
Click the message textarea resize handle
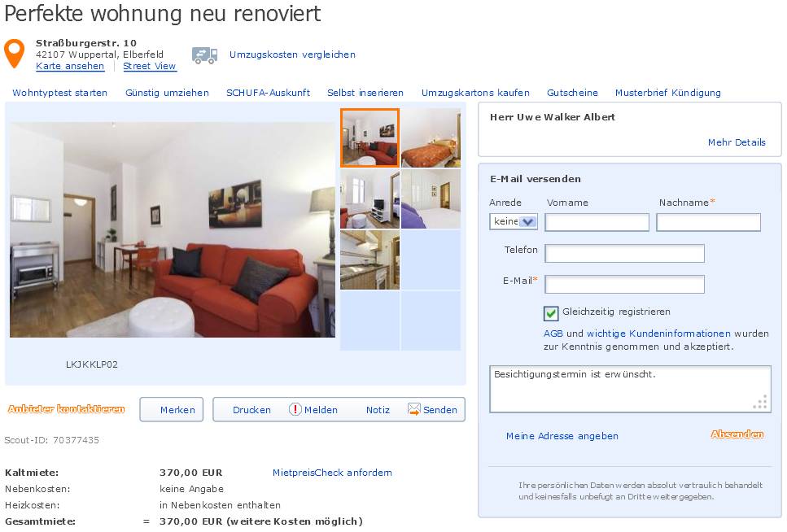761,402
